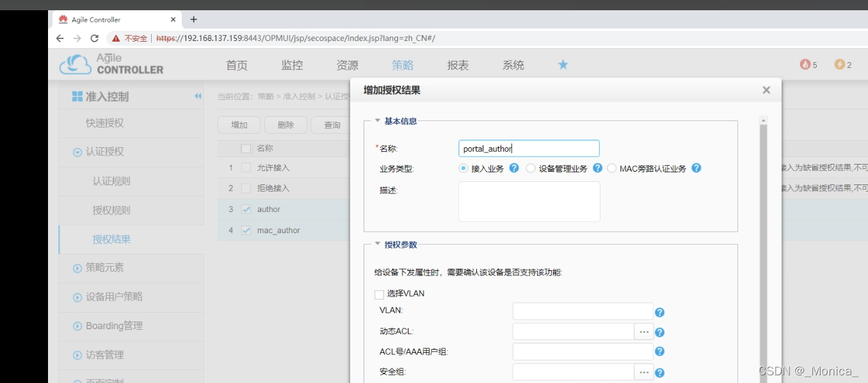Expand the Boarding管理 sidebar group

click(77, 326)
